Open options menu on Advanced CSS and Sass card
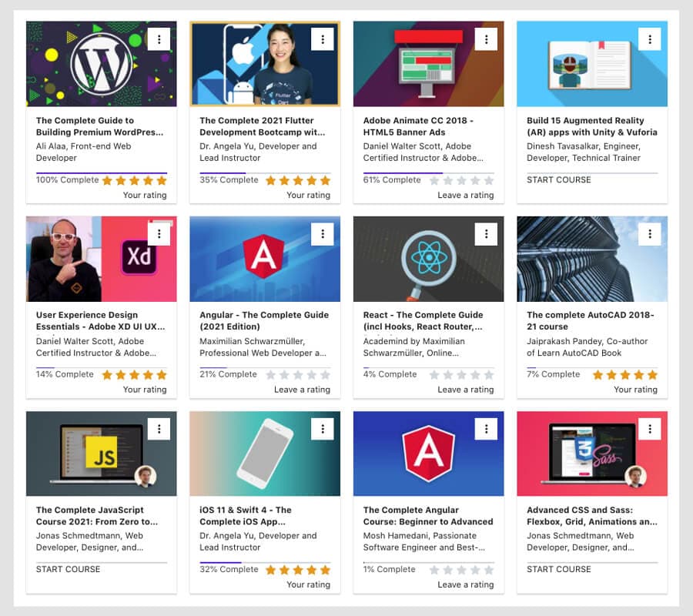Viewport: 693px width, 616px height. [x=649, y=428]
